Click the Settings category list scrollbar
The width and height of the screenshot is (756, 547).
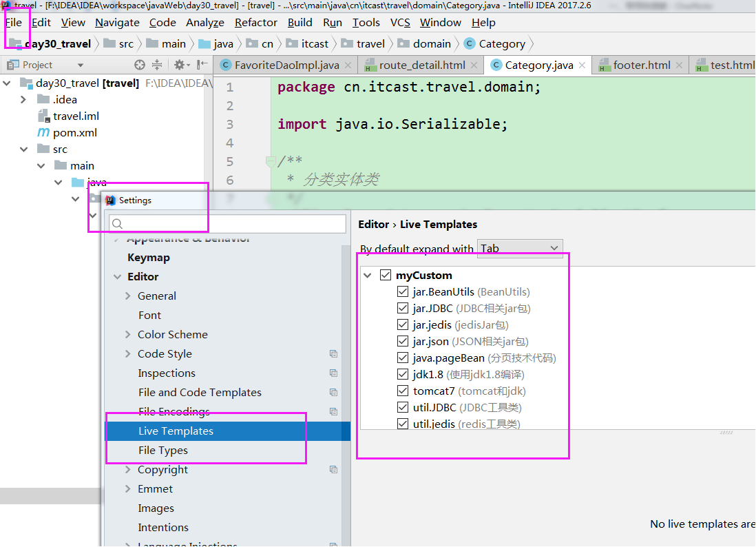(x=346, y=395)
